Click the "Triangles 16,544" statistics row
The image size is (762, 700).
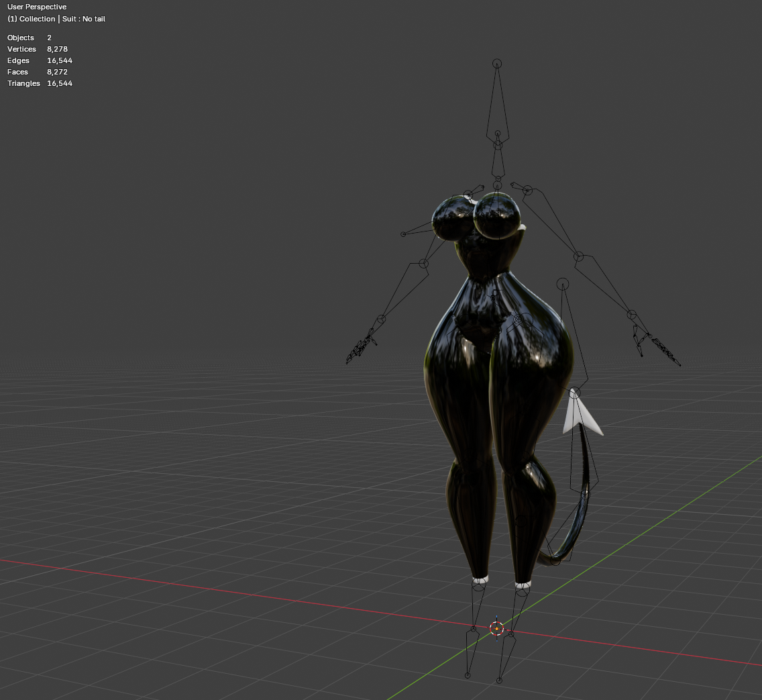pos(40,83)
